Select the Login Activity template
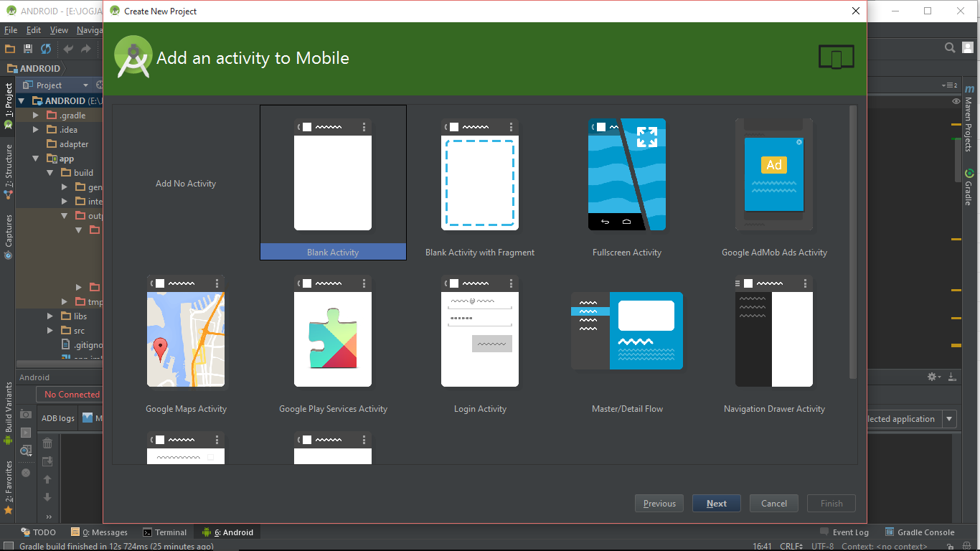The width and height of the screenshot is (980, 551). (479, 331)
